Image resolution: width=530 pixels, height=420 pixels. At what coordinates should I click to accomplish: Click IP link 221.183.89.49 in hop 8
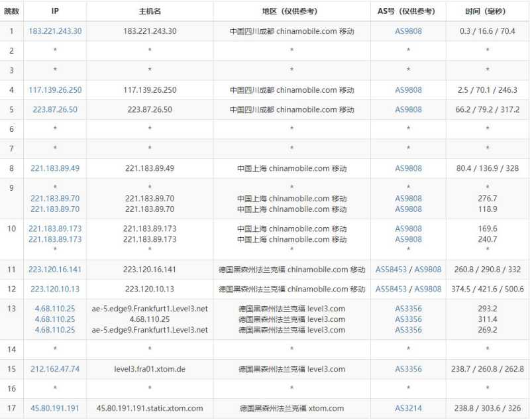pyautogui.click(x=55, y=168)
